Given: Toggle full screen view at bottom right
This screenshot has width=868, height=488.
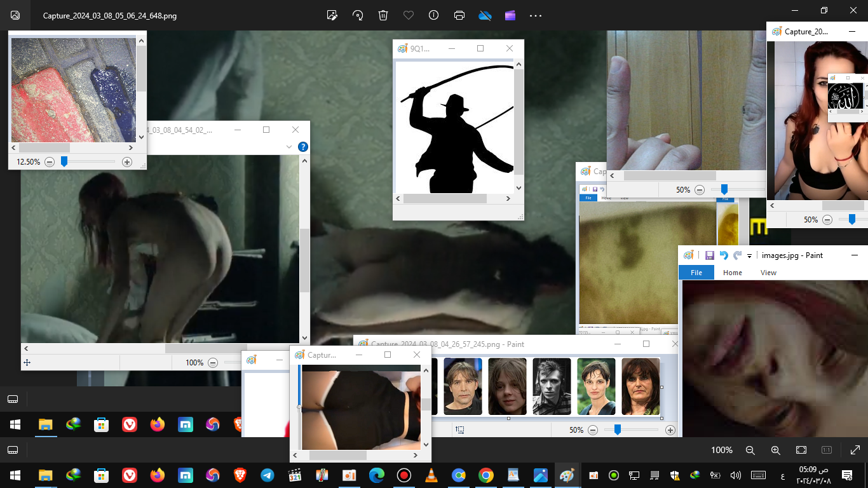Looking at the screenshot, I should 855,450.
